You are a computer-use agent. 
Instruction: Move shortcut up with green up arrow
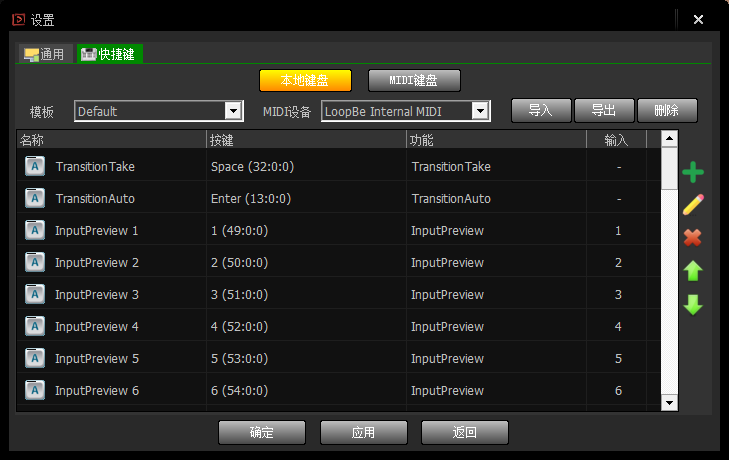[693, 271]
